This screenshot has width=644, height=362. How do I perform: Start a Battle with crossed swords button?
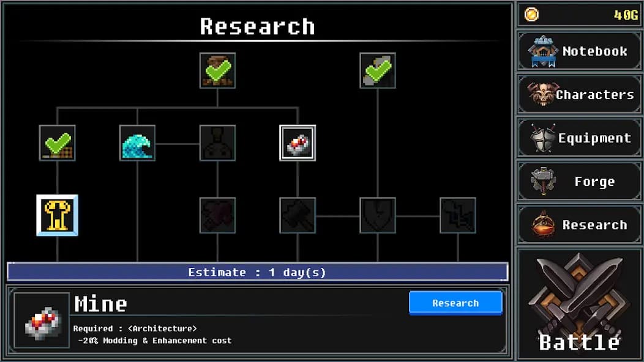click(580, 304)
